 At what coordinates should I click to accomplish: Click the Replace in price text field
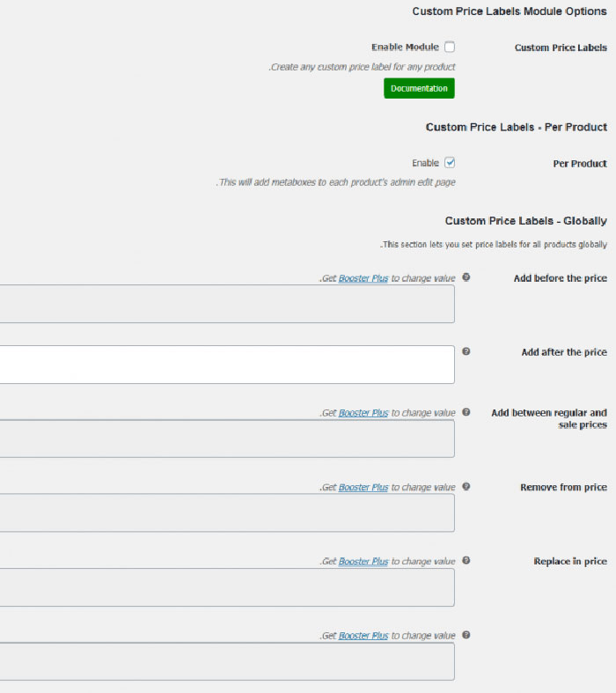(x=227, y=587)
